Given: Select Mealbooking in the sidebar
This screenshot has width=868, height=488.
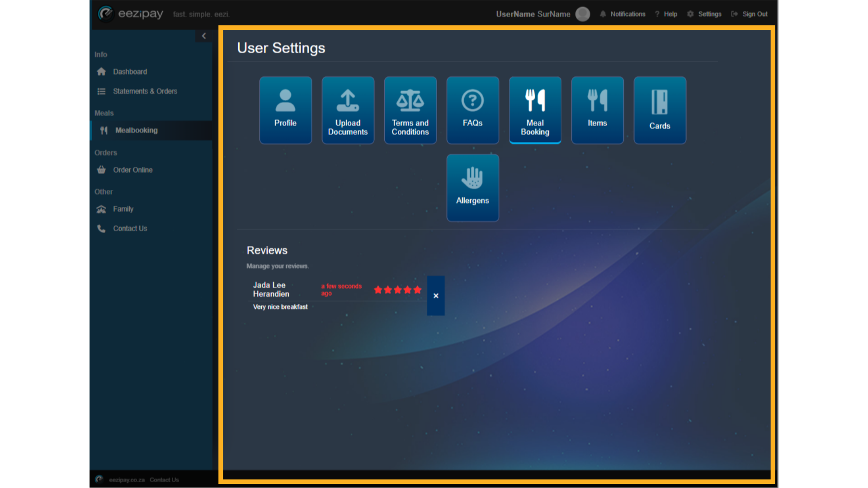Looking at the screenshot, I should 151,130.
